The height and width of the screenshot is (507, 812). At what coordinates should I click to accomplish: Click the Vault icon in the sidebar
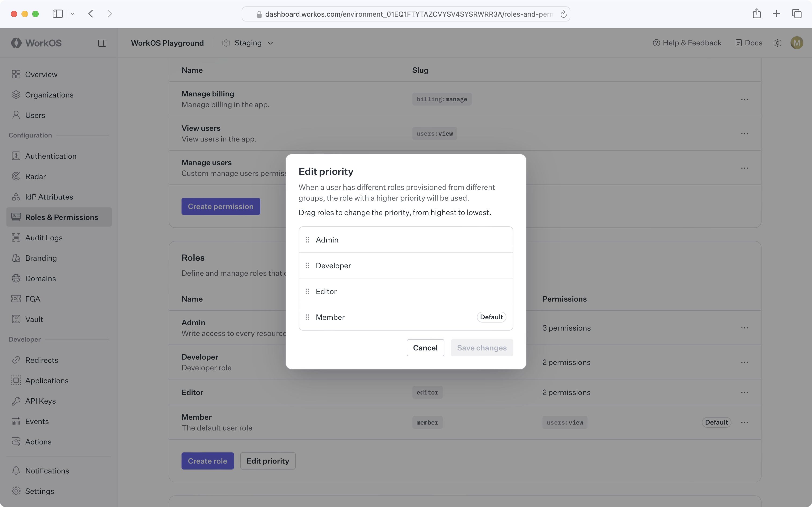pyautogui.click(x=16, y=319)
